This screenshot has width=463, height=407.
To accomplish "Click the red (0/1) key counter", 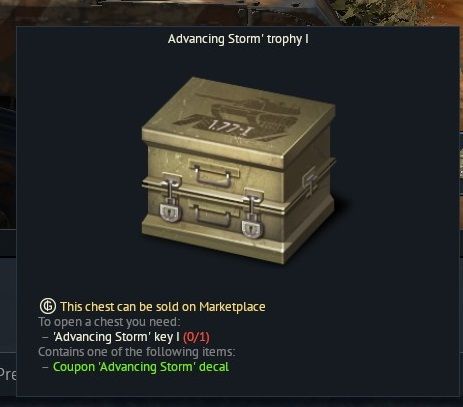I will tap(196, 337).
